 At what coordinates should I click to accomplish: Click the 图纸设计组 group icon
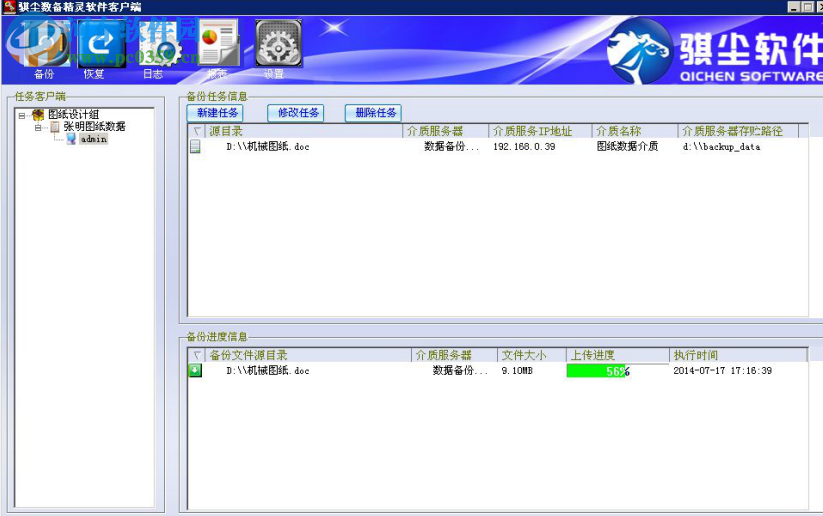(x=38, y=114)
